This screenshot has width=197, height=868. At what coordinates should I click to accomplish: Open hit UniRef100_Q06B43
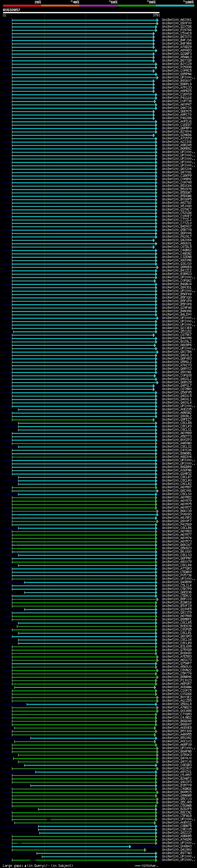(177, 846)
